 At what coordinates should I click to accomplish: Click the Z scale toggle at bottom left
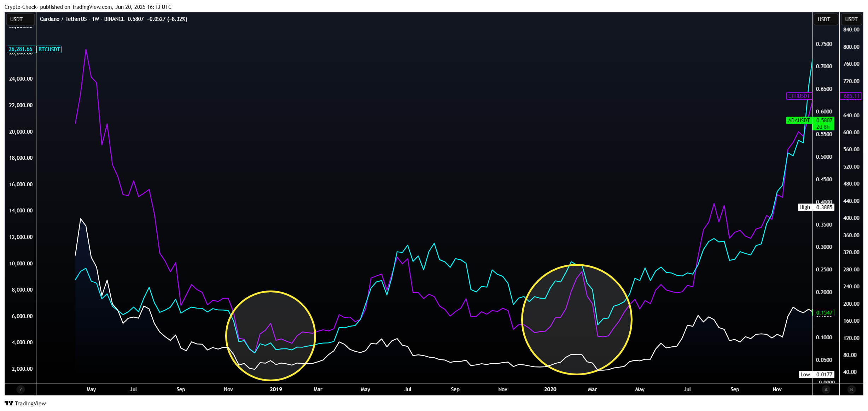click(21, 389)
